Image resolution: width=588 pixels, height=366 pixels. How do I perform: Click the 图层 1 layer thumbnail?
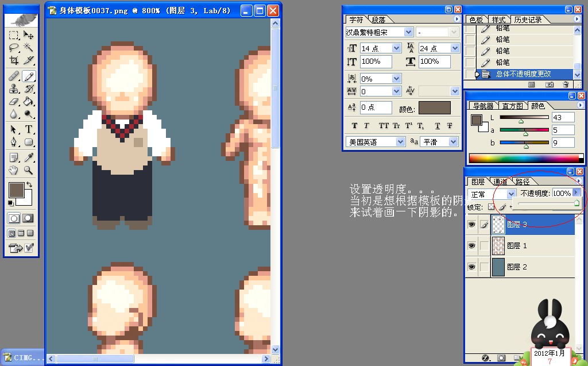(498, 246)
